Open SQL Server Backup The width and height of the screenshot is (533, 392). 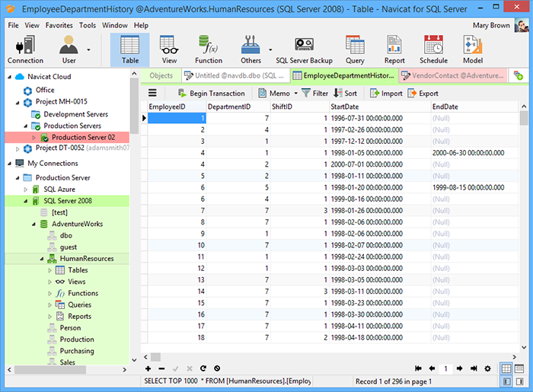click(x=304, y=50)
